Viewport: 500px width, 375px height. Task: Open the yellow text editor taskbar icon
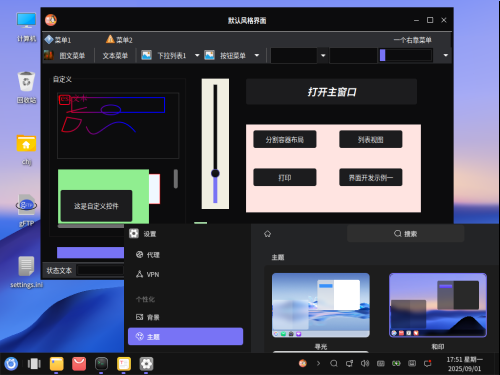point(124,364)
